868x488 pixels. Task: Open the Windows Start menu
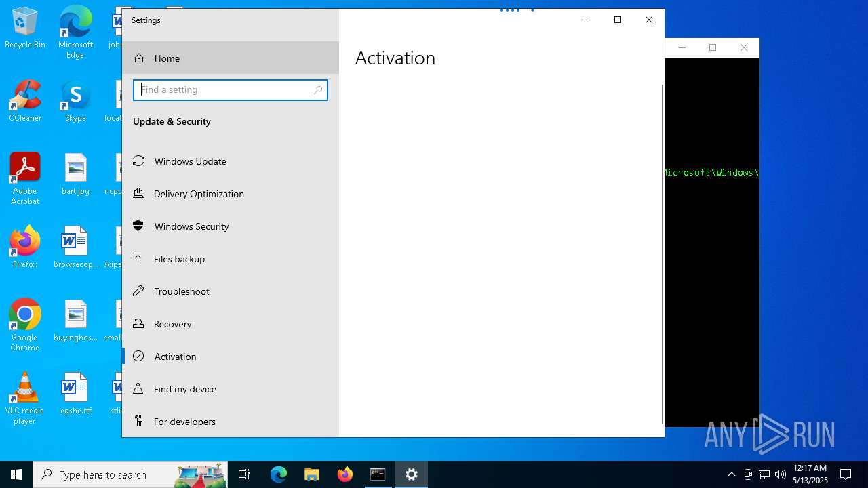(x=16, y=474)
